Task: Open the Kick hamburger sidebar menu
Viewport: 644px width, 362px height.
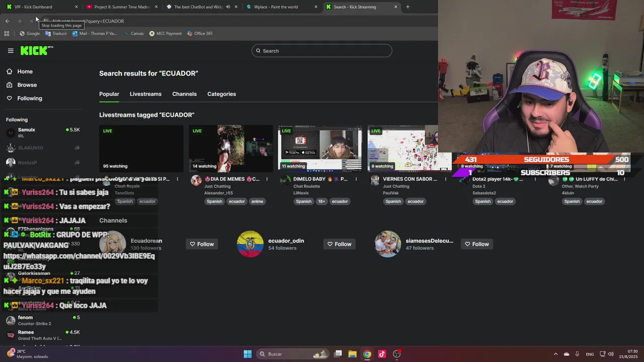Action: (x=11, y=51)
